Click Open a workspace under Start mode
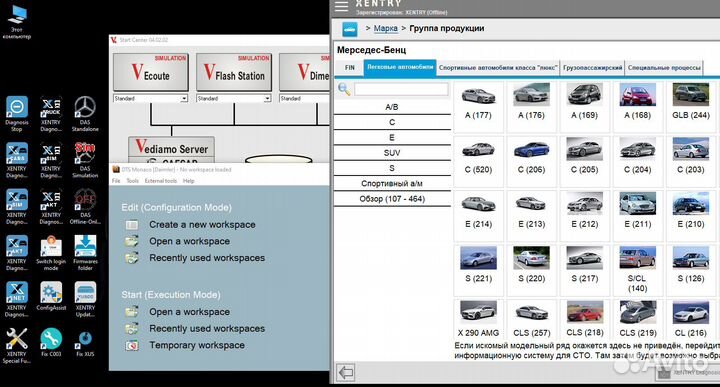The image size is (720, 387). coord(189,312)
